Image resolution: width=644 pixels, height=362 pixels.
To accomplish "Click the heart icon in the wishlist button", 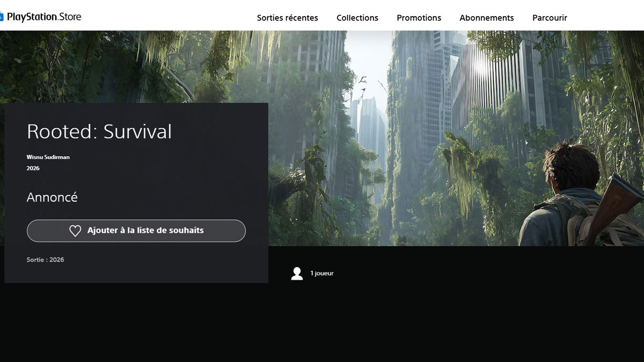I will coord(75,231).
